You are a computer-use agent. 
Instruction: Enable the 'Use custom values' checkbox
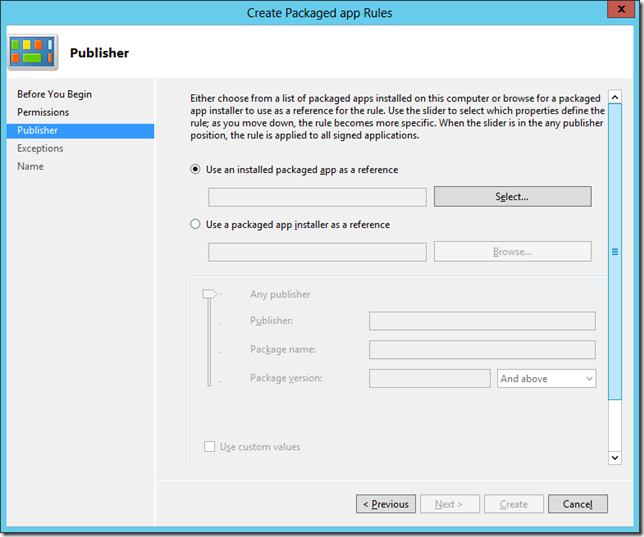point(210,447)
